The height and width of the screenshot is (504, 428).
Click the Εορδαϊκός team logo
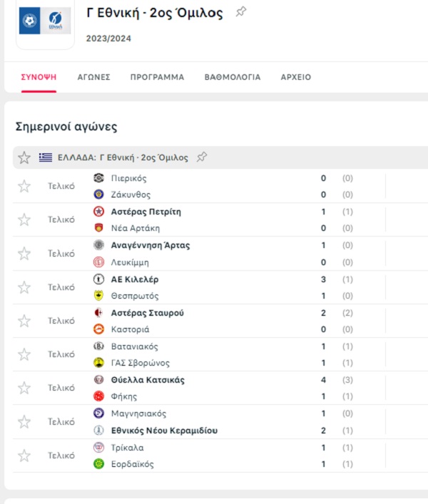tap(99, 464)
